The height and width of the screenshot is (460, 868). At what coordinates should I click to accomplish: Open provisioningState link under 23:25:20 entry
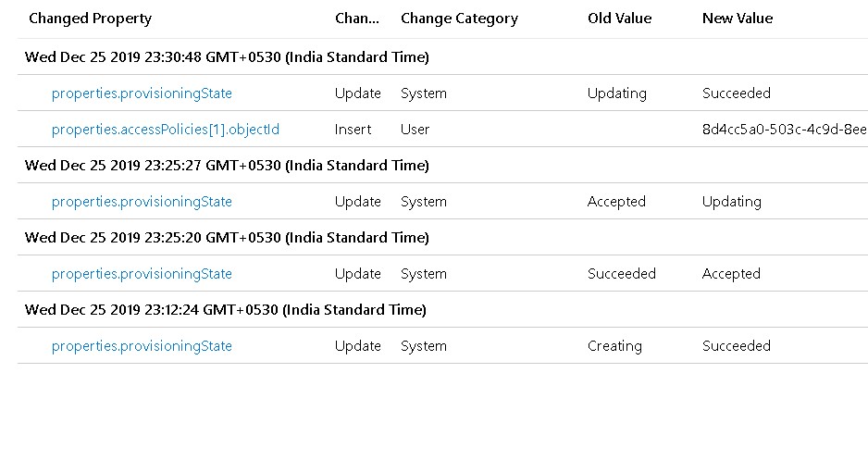[x=142, y=273]
